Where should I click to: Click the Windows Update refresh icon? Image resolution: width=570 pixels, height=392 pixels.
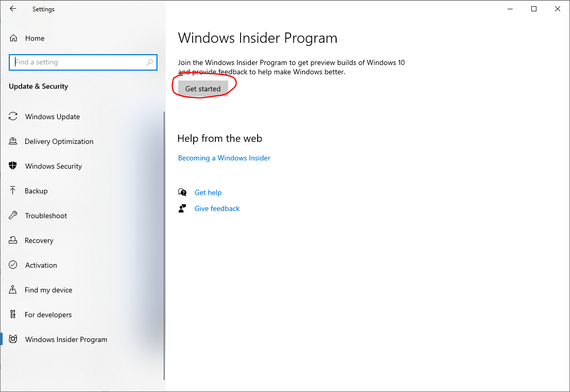click(13, 116)
